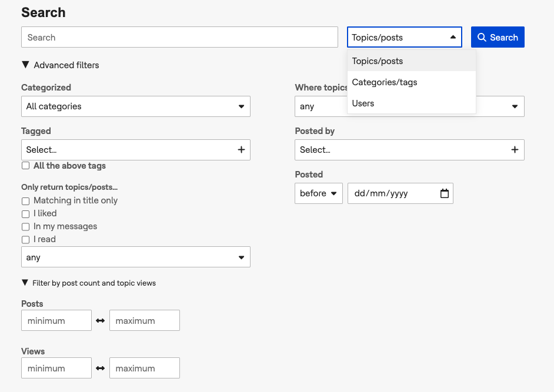Focus the main Search text field
The width and height of the screenshot is (554, 392).
179,37
